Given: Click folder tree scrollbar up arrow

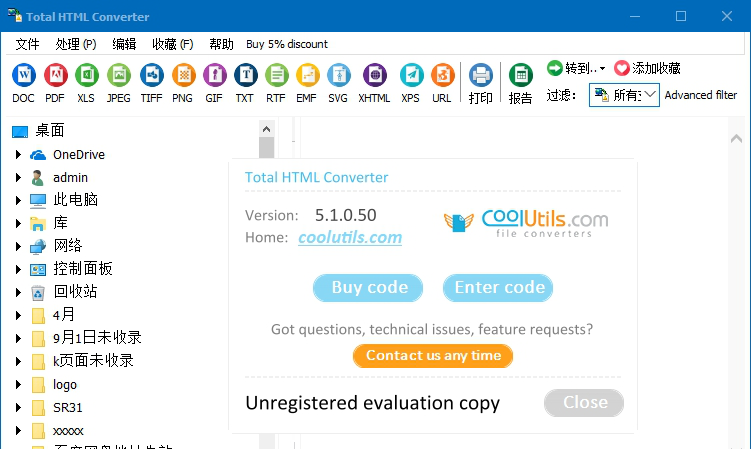Looking at the screenshot, I should coord(267,129).
